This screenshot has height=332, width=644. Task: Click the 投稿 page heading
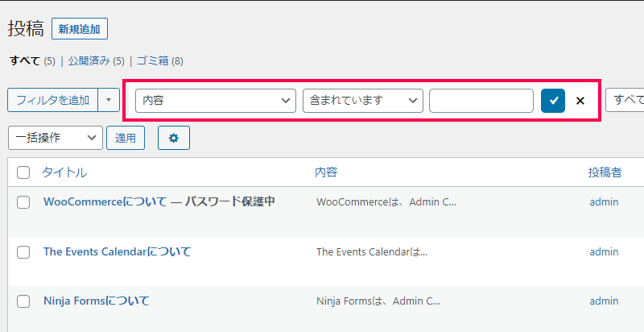click(26, 29)
